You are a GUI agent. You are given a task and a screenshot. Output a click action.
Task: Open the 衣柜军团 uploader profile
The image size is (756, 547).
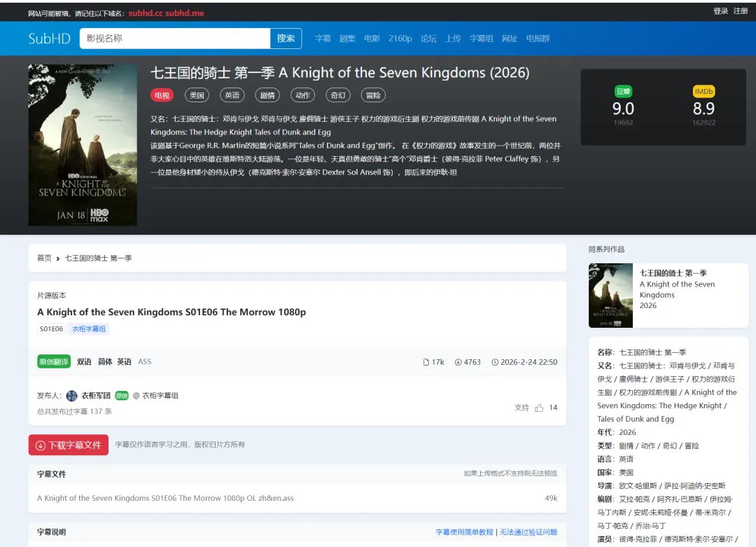[x=96, y=396]
